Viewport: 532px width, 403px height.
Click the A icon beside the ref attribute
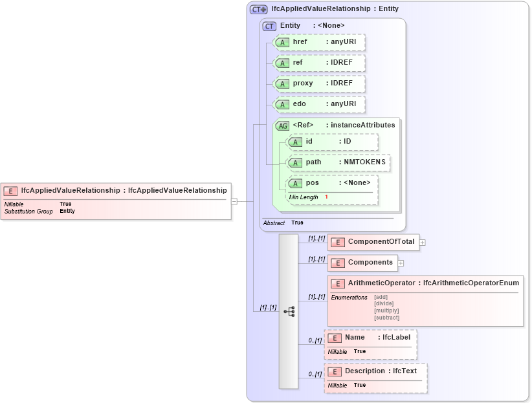tap(283, 63)
